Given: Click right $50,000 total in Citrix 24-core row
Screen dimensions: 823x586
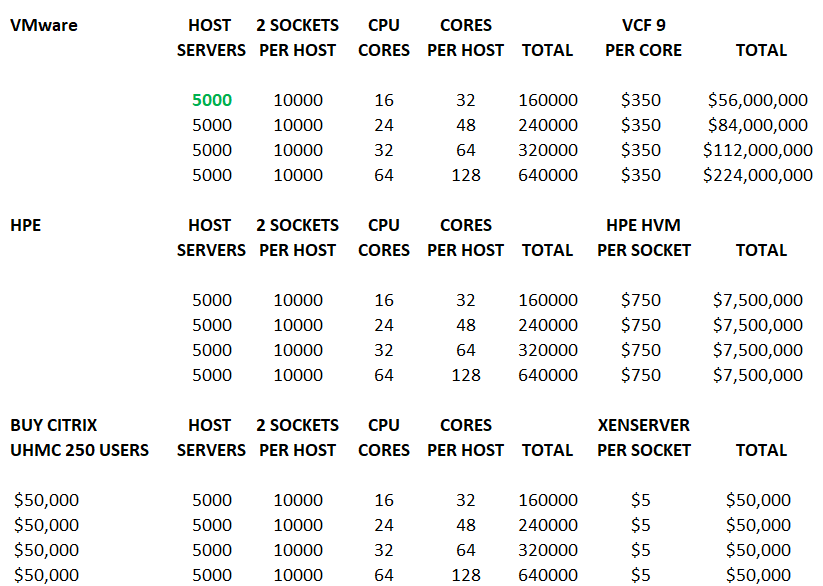Looking at the screenshot, I should [758, 525].
